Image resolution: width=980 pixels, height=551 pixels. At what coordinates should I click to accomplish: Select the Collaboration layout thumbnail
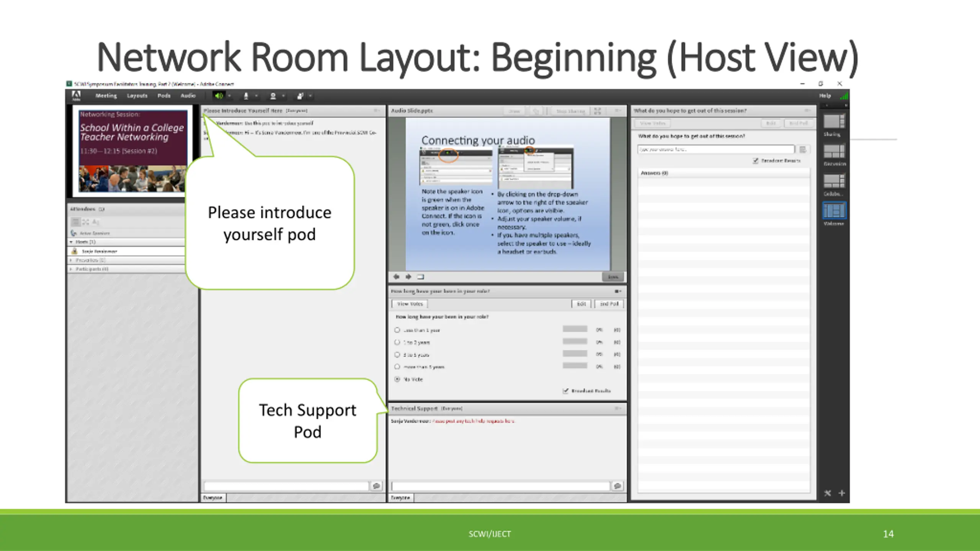[834, 181]
